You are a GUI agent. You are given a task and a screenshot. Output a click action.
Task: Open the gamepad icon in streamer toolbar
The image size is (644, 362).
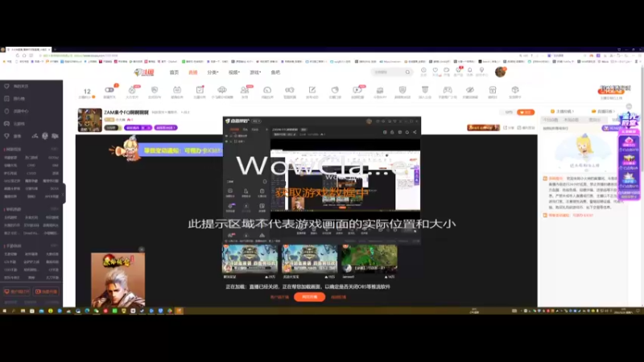[448, 90]
